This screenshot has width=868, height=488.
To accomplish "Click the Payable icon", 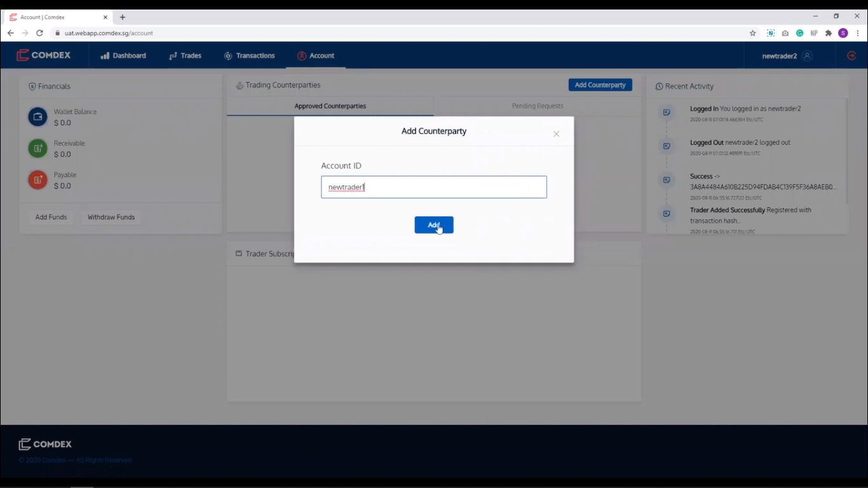I will (38, 180).
